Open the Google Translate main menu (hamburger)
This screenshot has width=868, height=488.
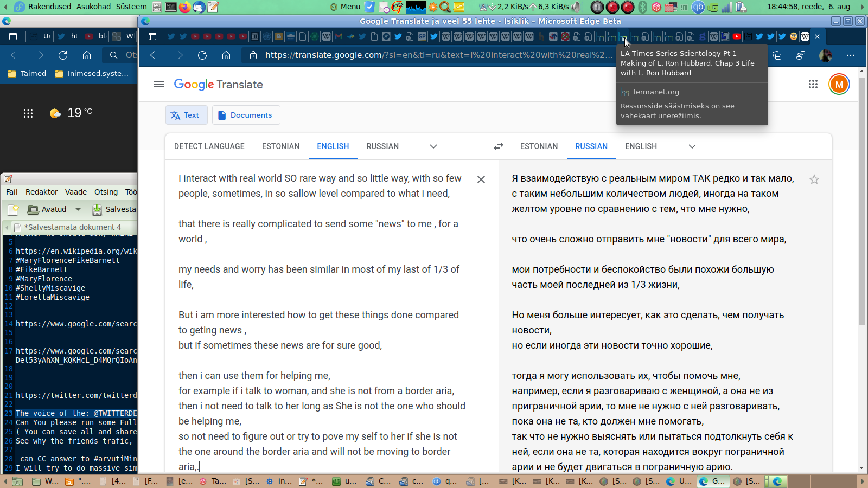point(159,84)
